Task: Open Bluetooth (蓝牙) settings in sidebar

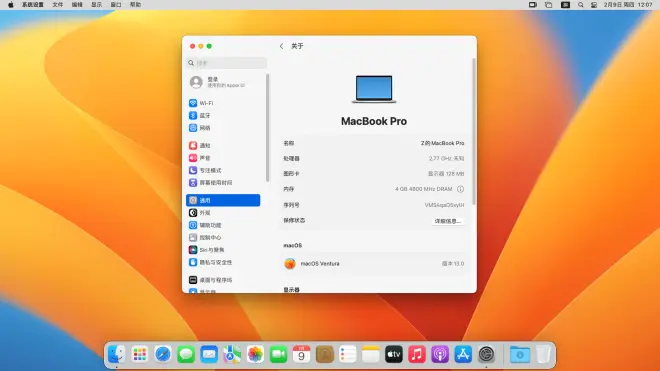Action: coord(223,115)
